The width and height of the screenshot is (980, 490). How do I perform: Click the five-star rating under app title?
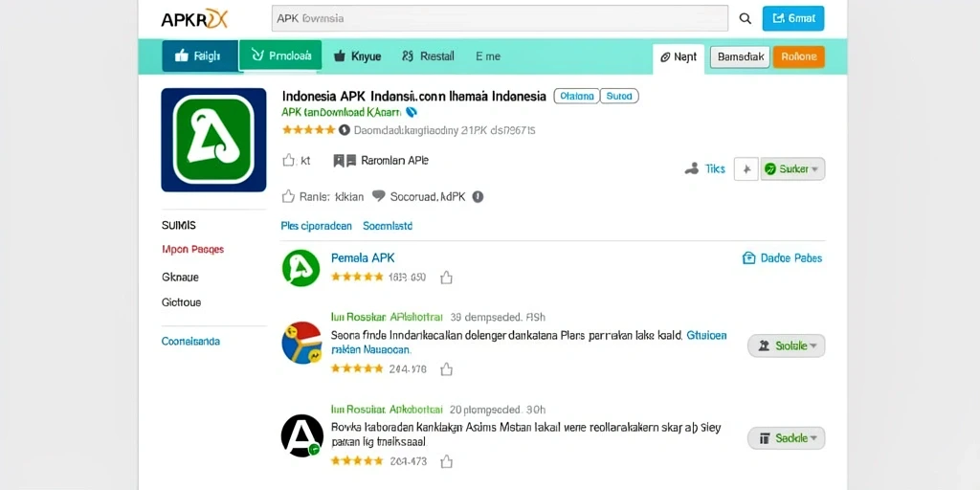click(x=309, y=130)
